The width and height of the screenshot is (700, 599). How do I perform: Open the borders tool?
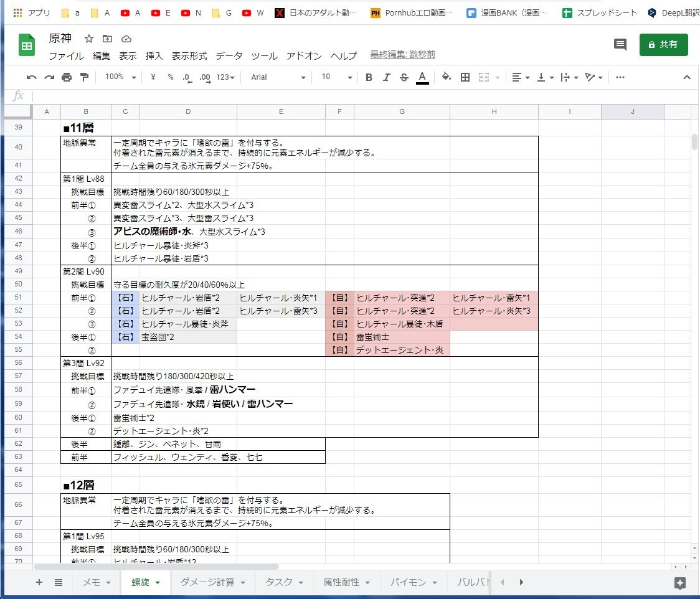click(465, 77)
